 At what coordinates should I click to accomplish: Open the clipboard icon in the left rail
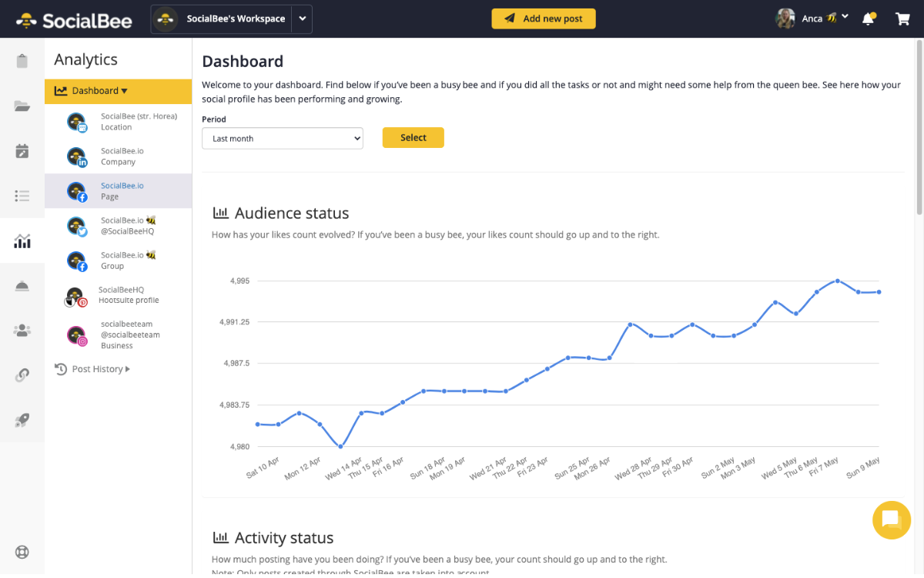22,62
